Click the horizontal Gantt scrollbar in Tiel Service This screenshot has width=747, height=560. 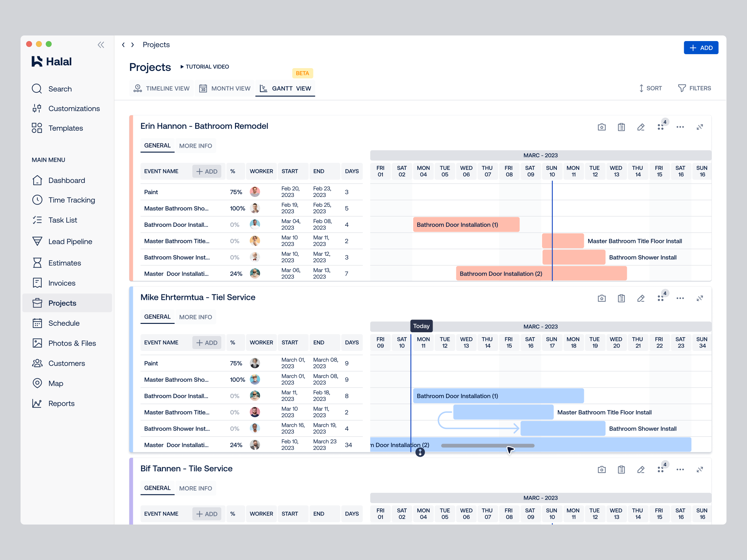click(487, 446)
